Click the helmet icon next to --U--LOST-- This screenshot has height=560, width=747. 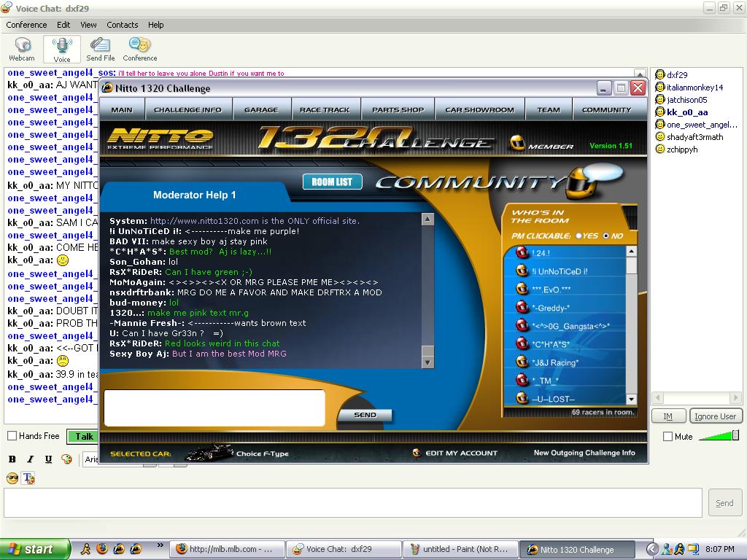point(522,397)
